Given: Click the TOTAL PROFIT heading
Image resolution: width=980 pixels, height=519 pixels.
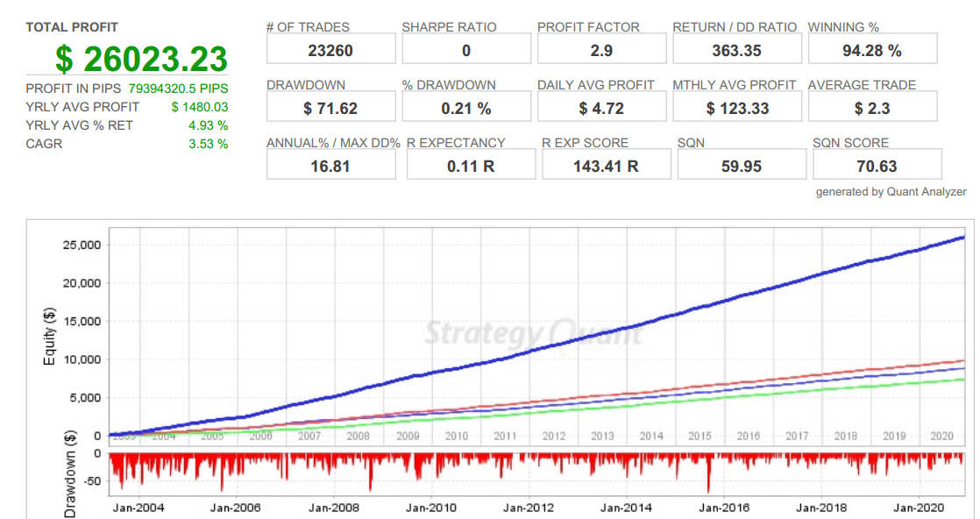Looking at the screenshot, I should pos(72,27).
